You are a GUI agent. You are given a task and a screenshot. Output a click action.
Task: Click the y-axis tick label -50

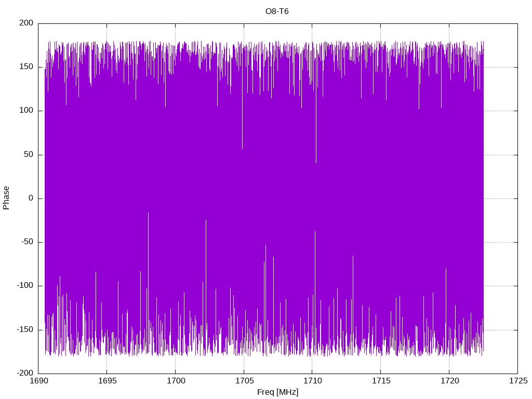click(27, 242)
